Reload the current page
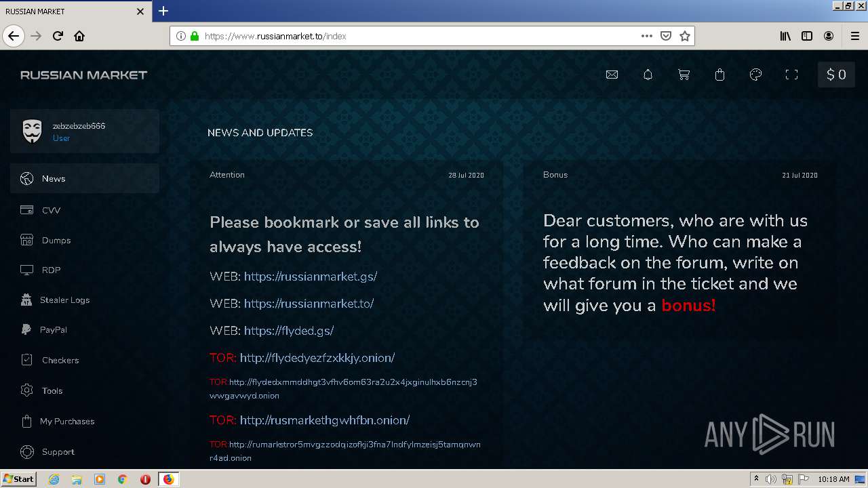Image resolution: width=868 pixels, height=488 pixels. pos(58,36)
